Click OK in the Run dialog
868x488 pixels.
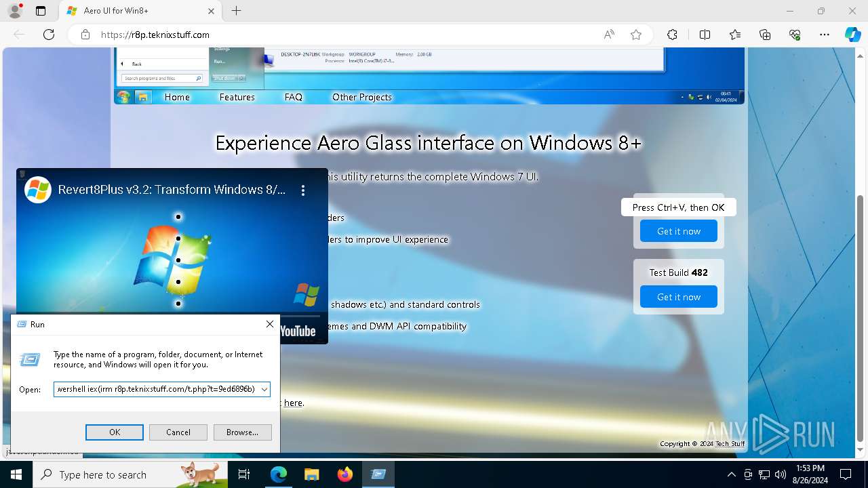[x=114, y=432]
